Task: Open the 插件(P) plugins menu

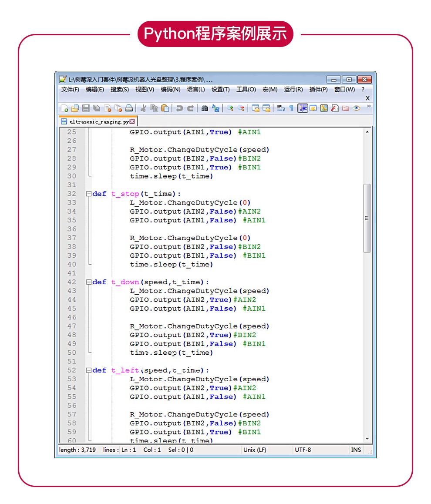Action: pyautogui.click(x=318, y=90)
